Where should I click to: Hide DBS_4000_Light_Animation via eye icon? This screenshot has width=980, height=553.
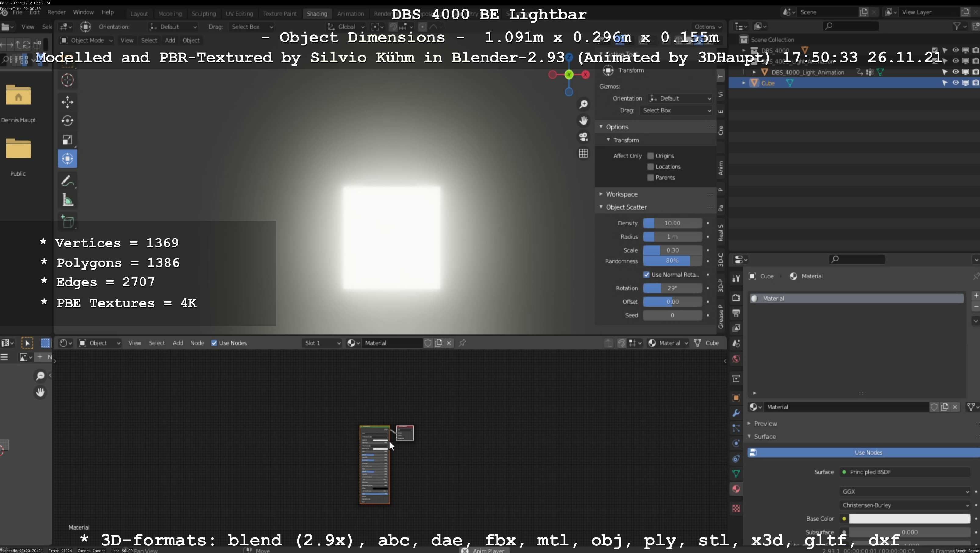point(955,72)
